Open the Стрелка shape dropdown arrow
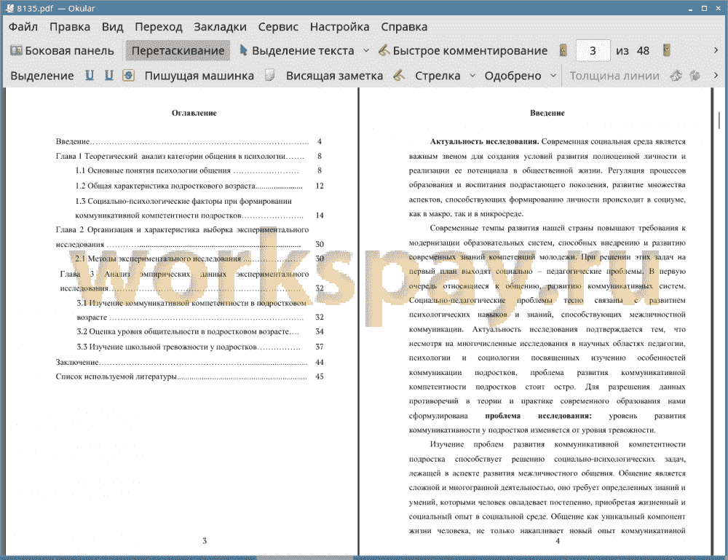Screen dimensions: 728x560 click(x=472, y=75)
